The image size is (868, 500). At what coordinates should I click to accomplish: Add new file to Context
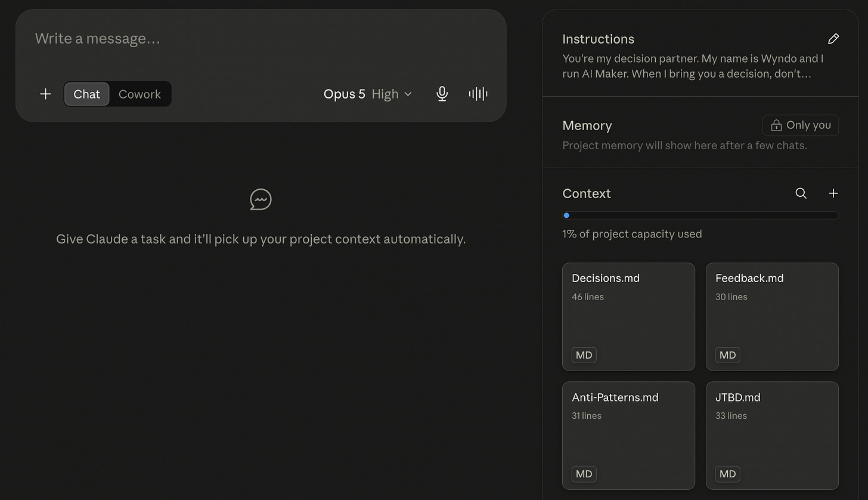833,193
